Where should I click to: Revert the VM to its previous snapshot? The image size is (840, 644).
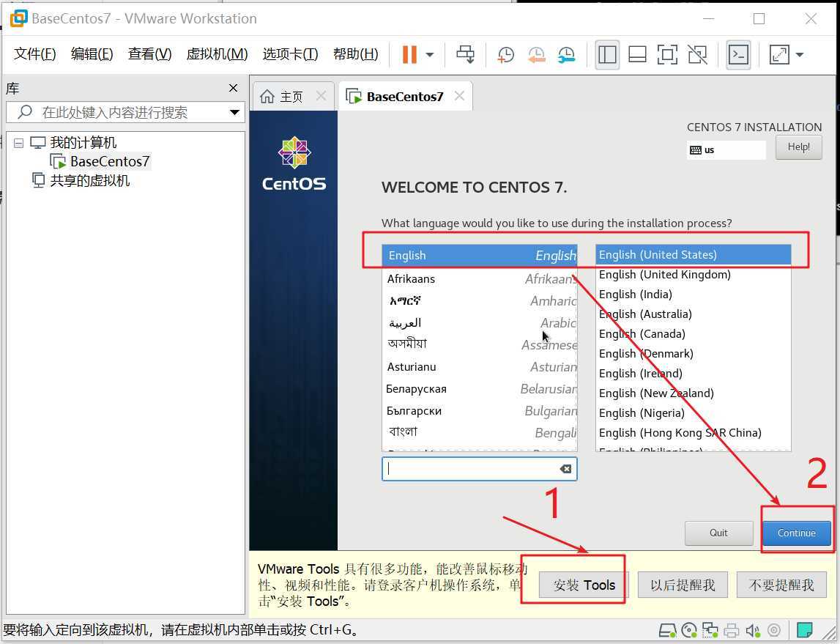coord(536,55)
